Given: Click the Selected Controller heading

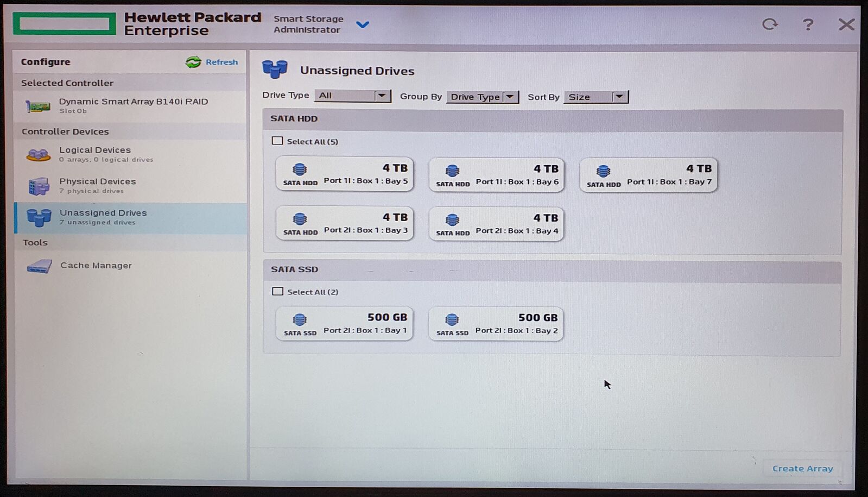Looking at the screenshot, I should pyautogui.click(x=67, y=83).
